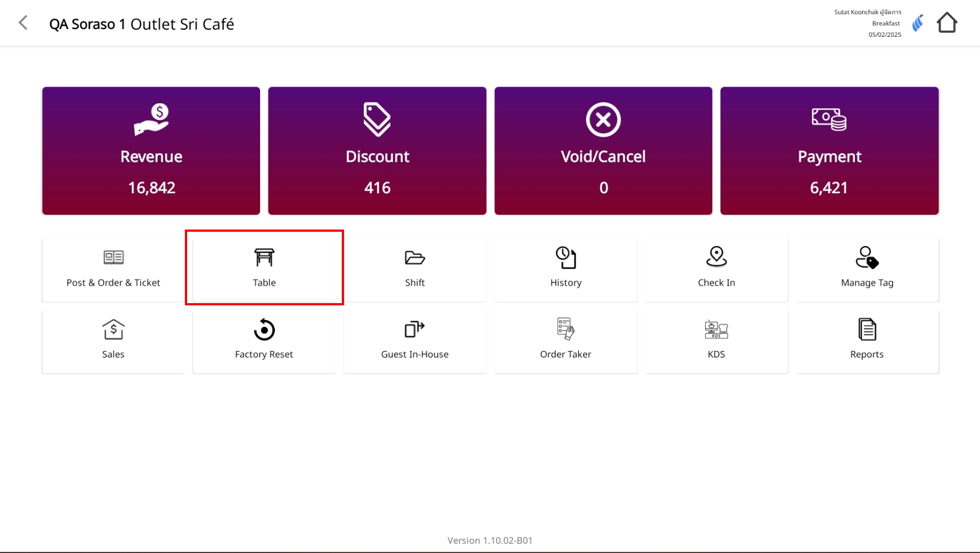Go back using the left chevron arrow
The width and height of the screenshot is (980, 553).
pos(23,23)
